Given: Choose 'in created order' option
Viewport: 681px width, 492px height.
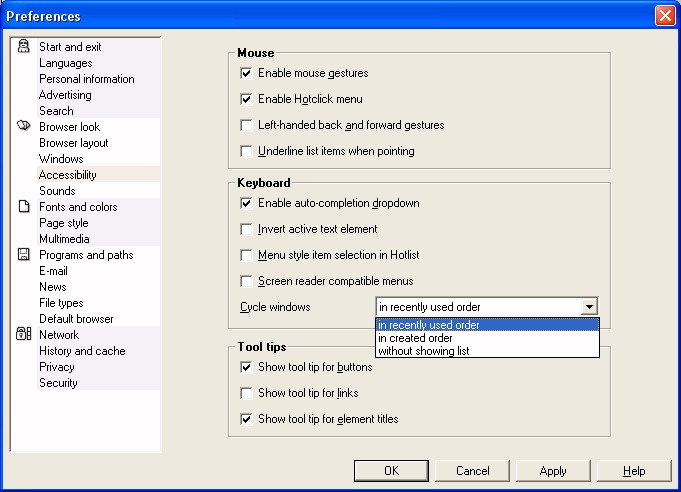Looking at the screenshot, I should pyautogui.click(x=487, y=338).
